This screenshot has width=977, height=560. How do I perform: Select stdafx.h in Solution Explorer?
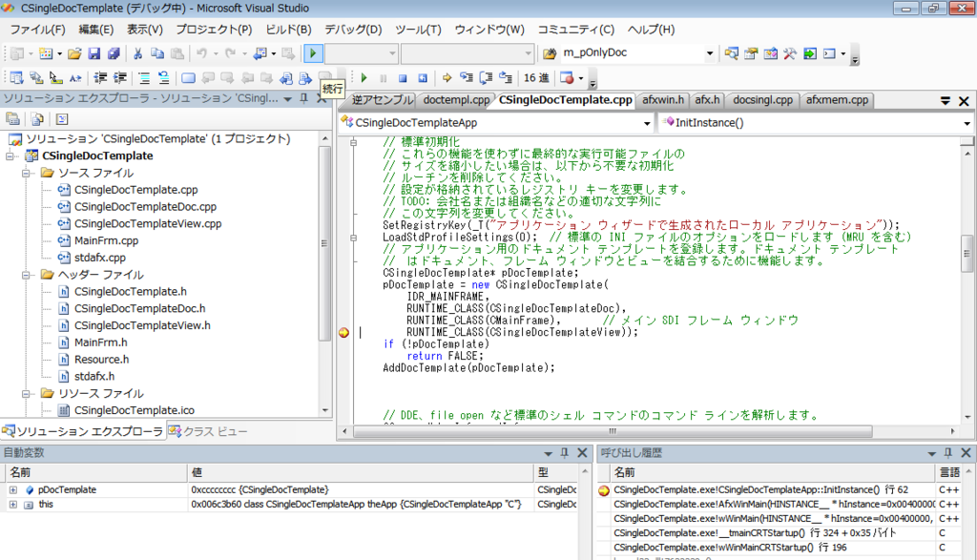pyautogui.click(x=94, y=376)
